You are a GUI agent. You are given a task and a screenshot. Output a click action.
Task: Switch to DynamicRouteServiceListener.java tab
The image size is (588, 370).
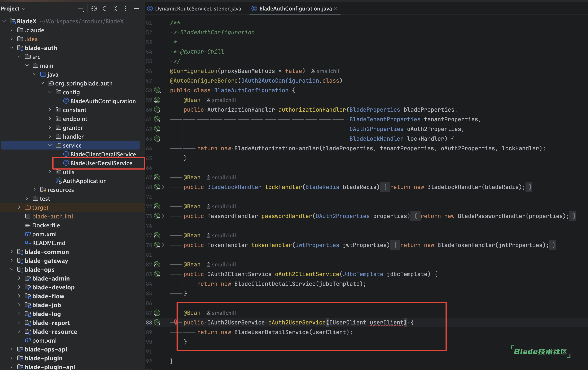(198, 8)
